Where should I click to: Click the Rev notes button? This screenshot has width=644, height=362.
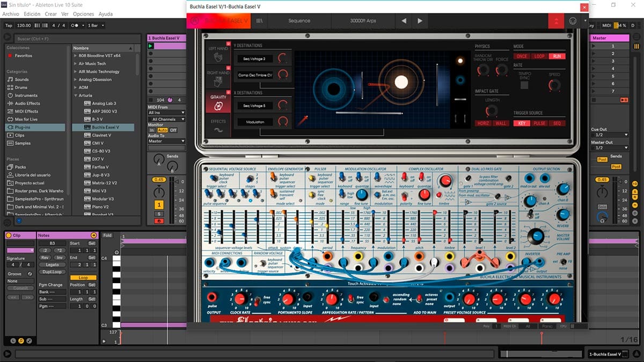45,257
